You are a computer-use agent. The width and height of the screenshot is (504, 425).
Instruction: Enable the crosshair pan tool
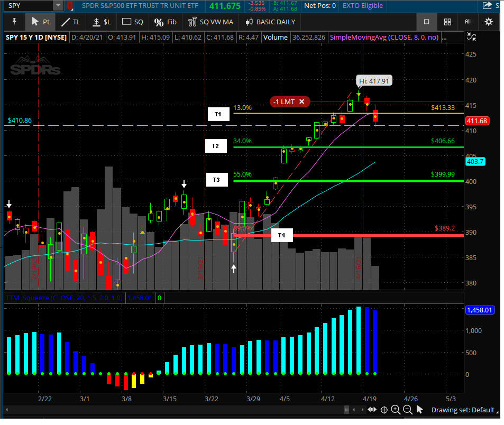click(384, 410)
